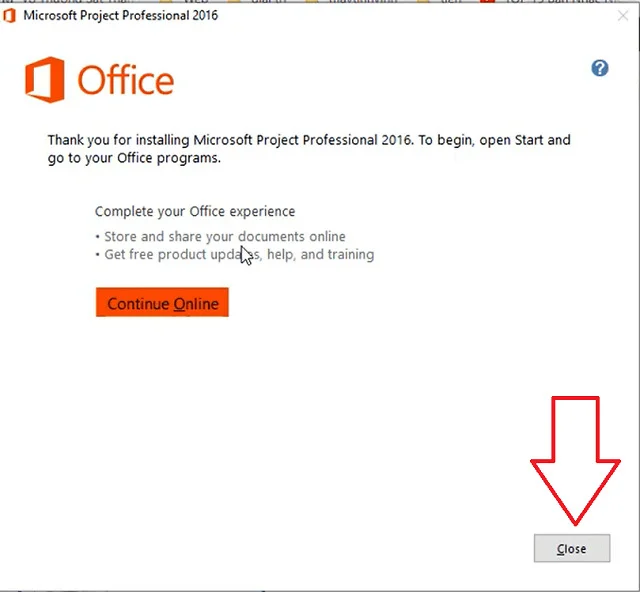Click the Continue Online button
Viewport: 640px width, 592px height.
point(162,302)
